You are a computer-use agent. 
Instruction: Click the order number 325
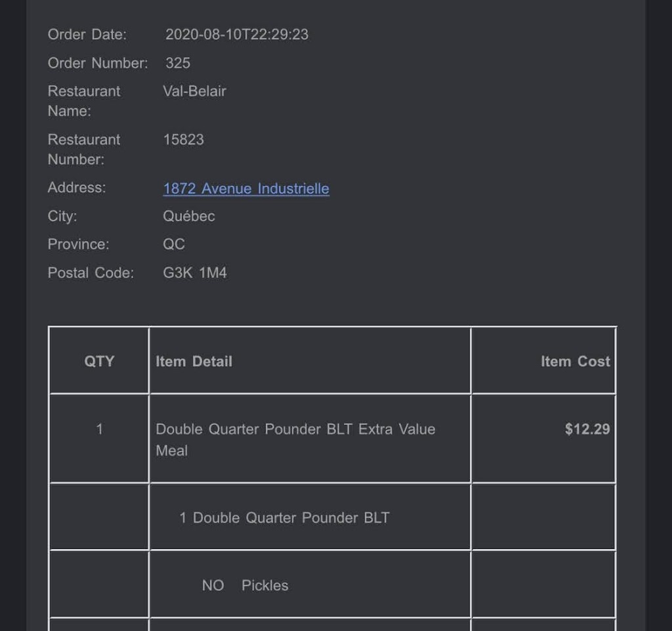coord(178,63)
